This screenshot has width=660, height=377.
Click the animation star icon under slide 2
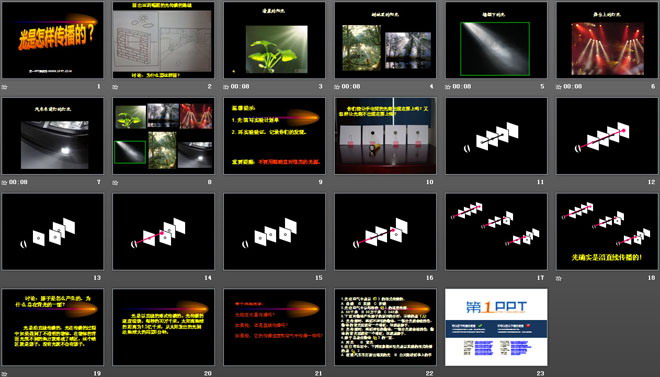pos(115,87)
